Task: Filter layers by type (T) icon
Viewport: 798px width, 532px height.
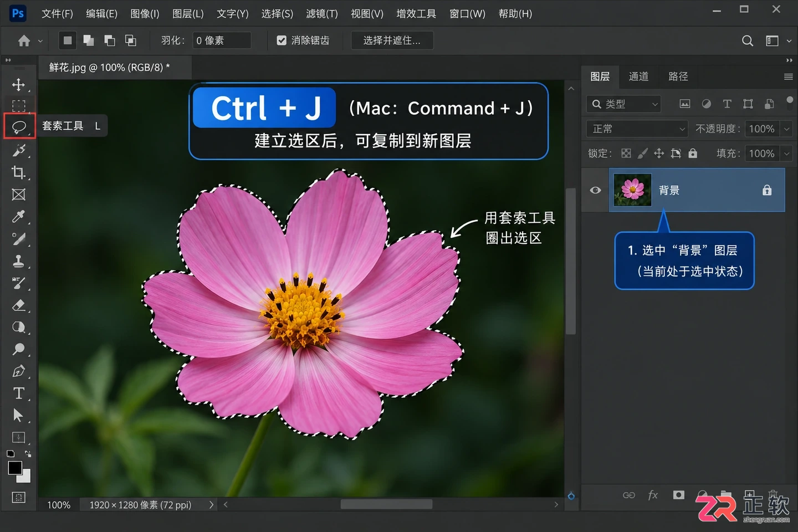Action: tap(727, 104)
